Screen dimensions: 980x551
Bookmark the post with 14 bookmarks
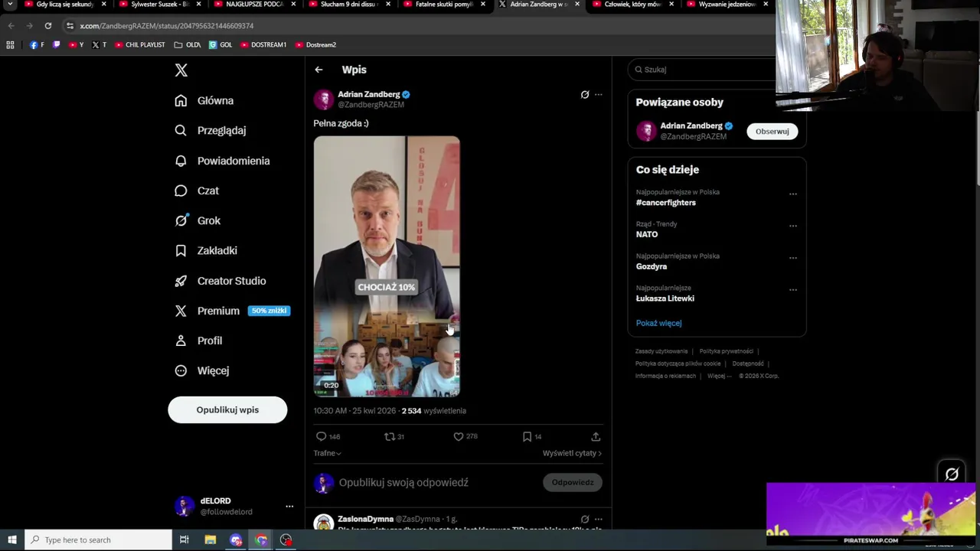(527, 436)
